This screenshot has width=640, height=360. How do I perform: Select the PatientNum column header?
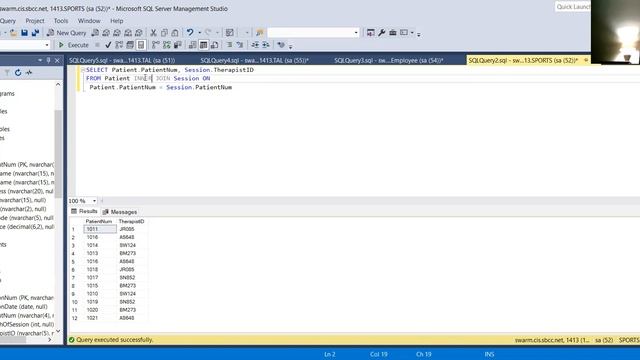[99, 221]
